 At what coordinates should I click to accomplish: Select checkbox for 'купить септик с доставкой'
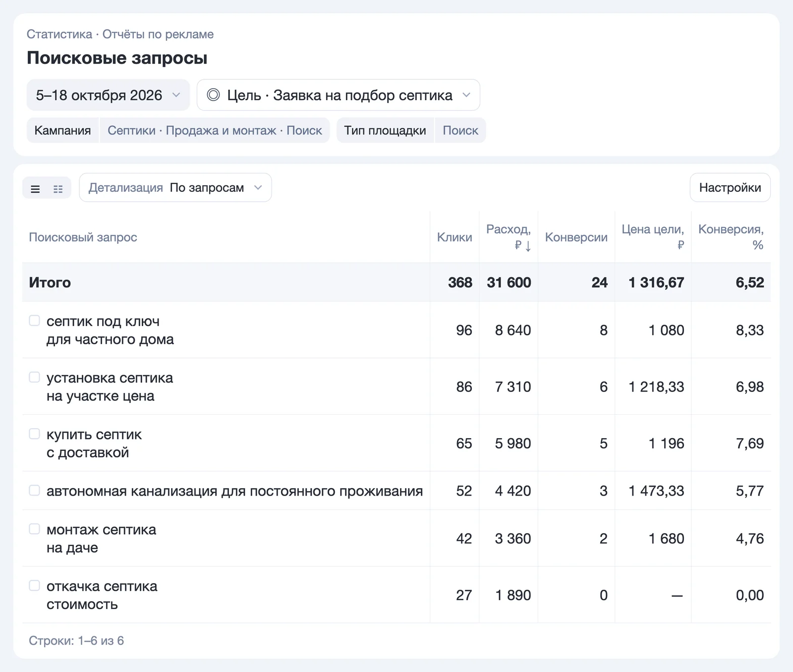point(34,434)
